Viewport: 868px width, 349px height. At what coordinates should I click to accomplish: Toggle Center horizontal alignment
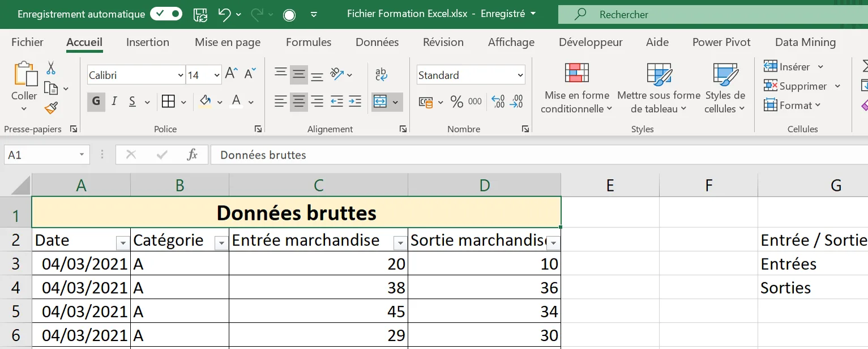(x=299, y=101)
